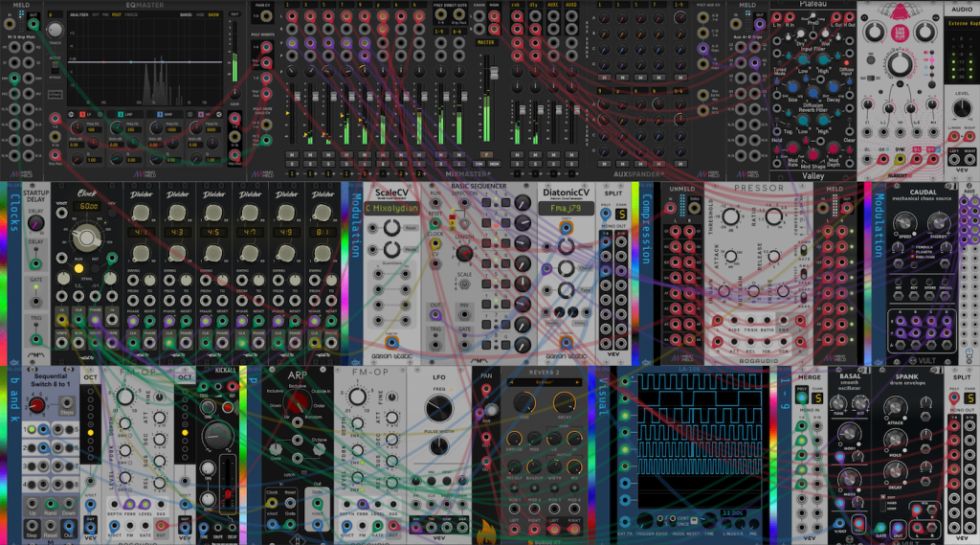Open the CHAN display on the Merge module
This screenshot has height=545, width=980.
click(816, 397)
